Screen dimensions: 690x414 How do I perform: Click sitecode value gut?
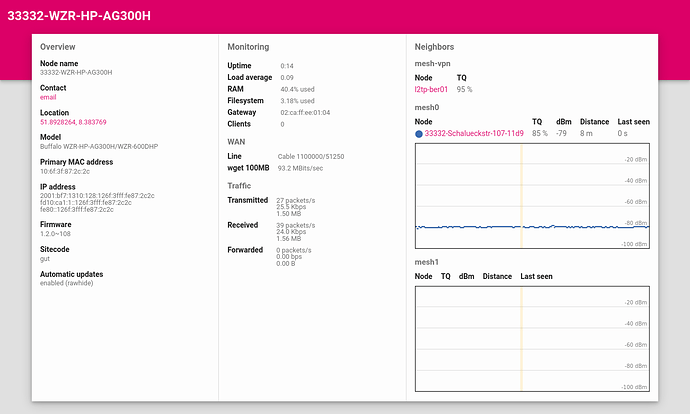(45, 259)
